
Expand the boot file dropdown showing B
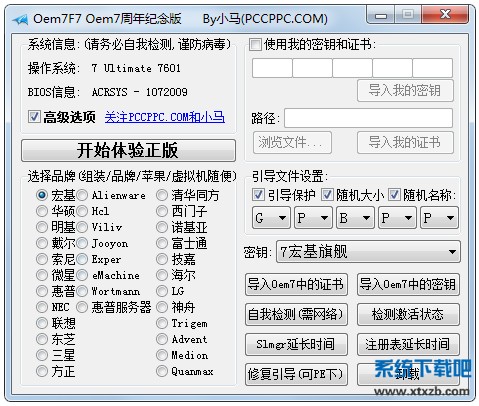[x=355, y=218]
